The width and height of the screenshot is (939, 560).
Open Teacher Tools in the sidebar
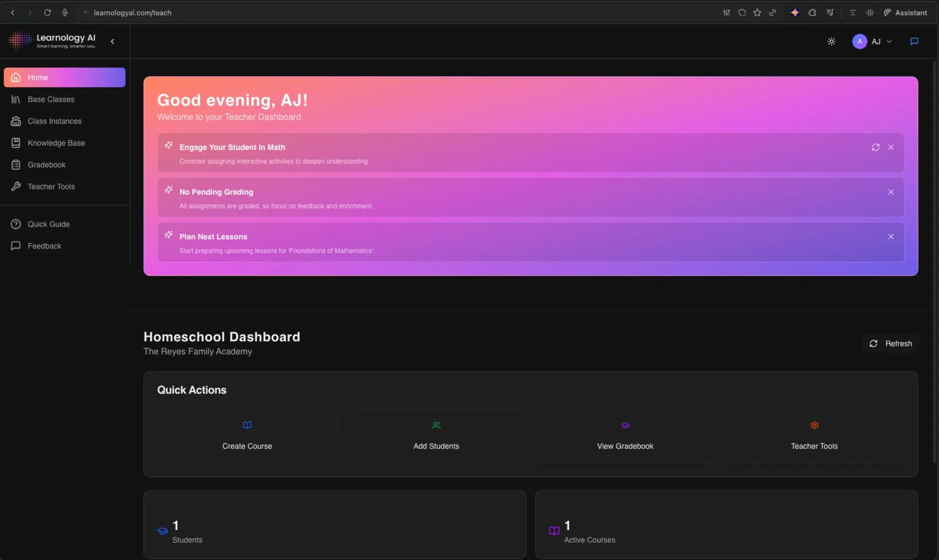(65, 186)
